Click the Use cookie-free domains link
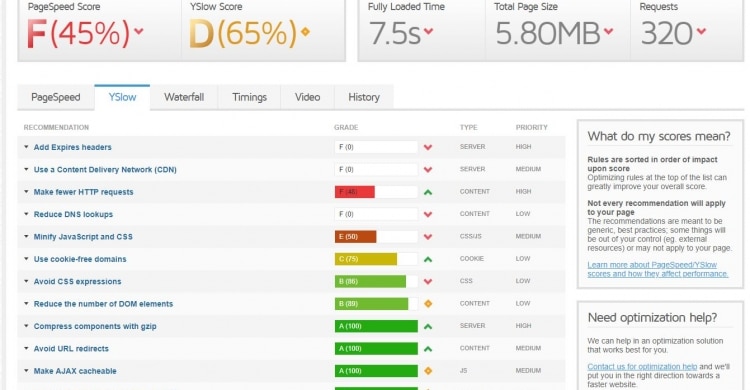The height and width of the screenshot is (390, 750). 80,259
